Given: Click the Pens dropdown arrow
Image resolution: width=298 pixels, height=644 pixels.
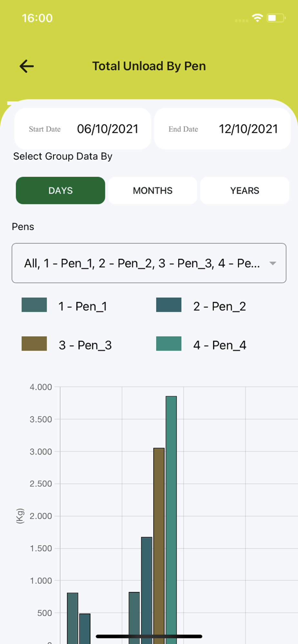Looking at the screenshot, I should (273, 263).
